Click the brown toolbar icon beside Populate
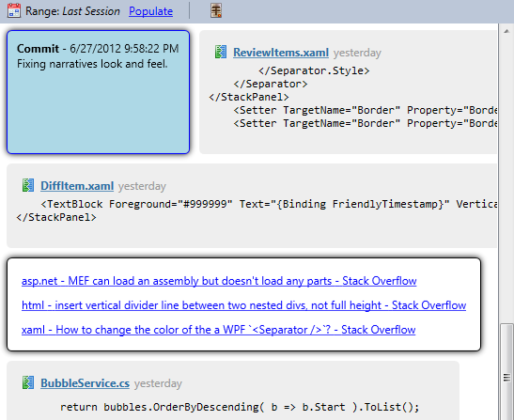This screenshot has width=514, height=420. pyautogui.click(x=216, y=10)
